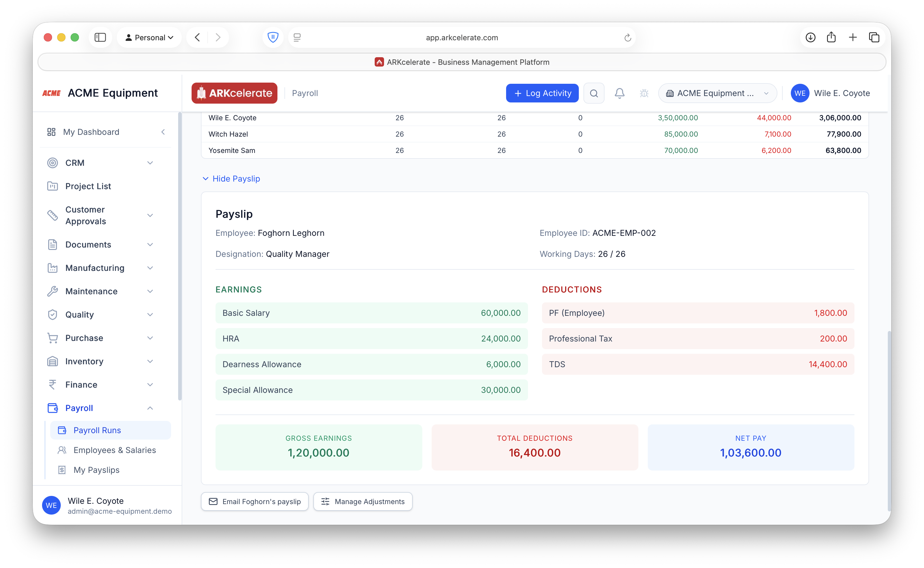Open browser downloads icon
The height and width of the screenshot is (568, 924).
pos(810,37)
